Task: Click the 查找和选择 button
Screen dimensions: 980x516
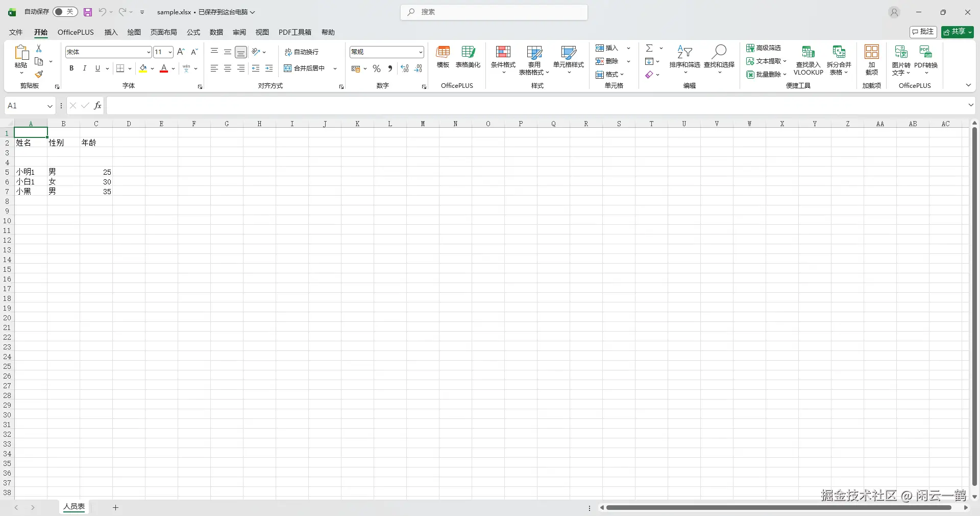Action: tap(719, 60)
